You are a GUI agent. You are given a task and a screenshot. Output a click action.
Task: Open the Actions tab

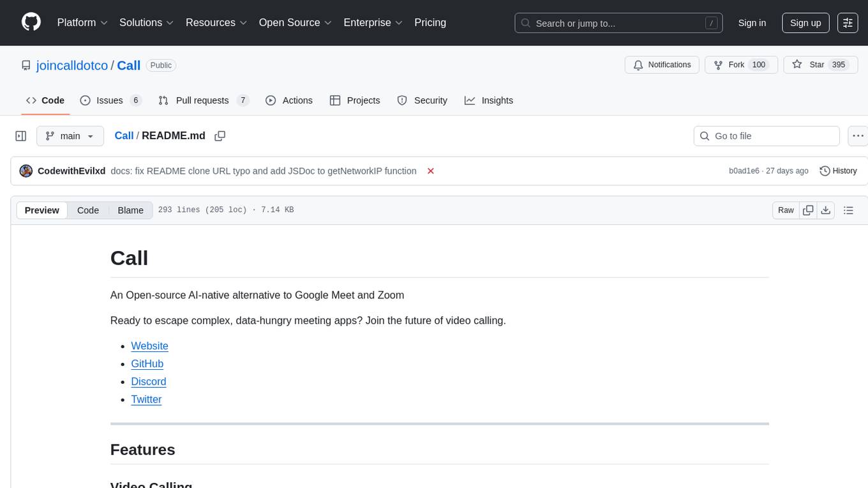289,100
